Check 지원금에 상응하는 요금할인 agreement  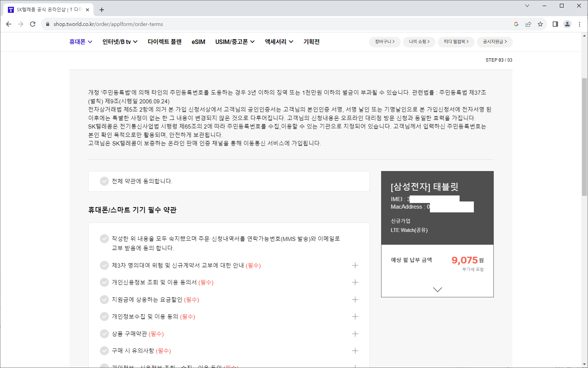(104, 300)
